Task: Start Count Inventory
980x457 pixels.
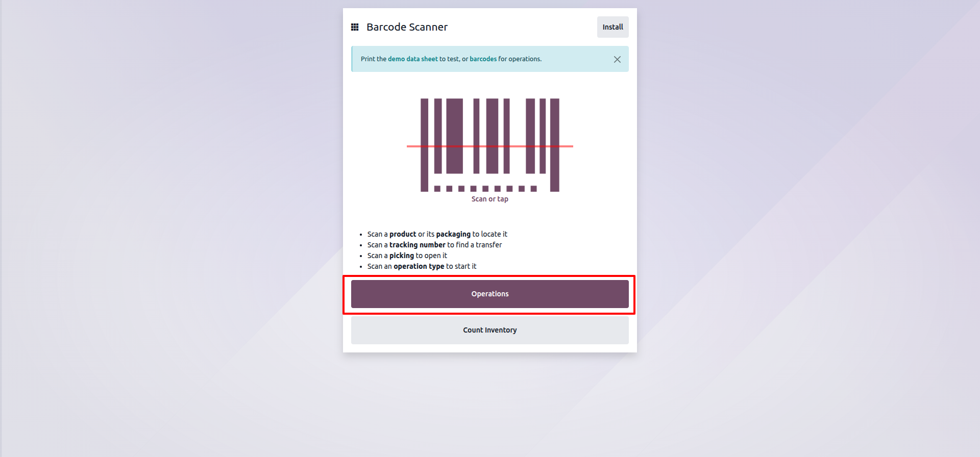Action: [x=489, y=331]
